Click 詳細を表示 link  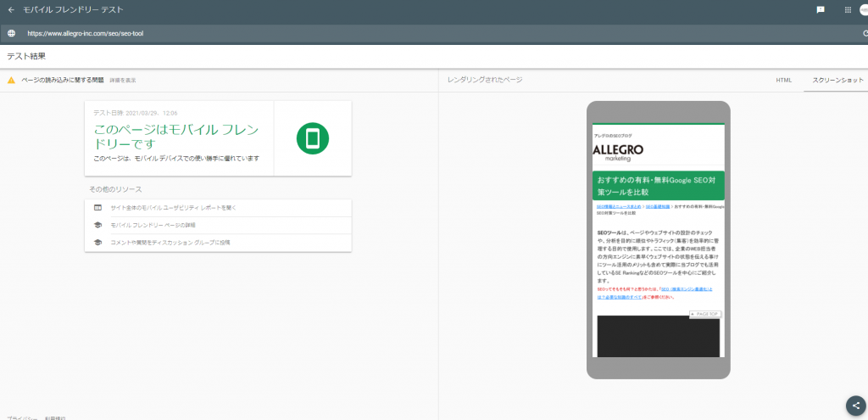pos(122,81)
